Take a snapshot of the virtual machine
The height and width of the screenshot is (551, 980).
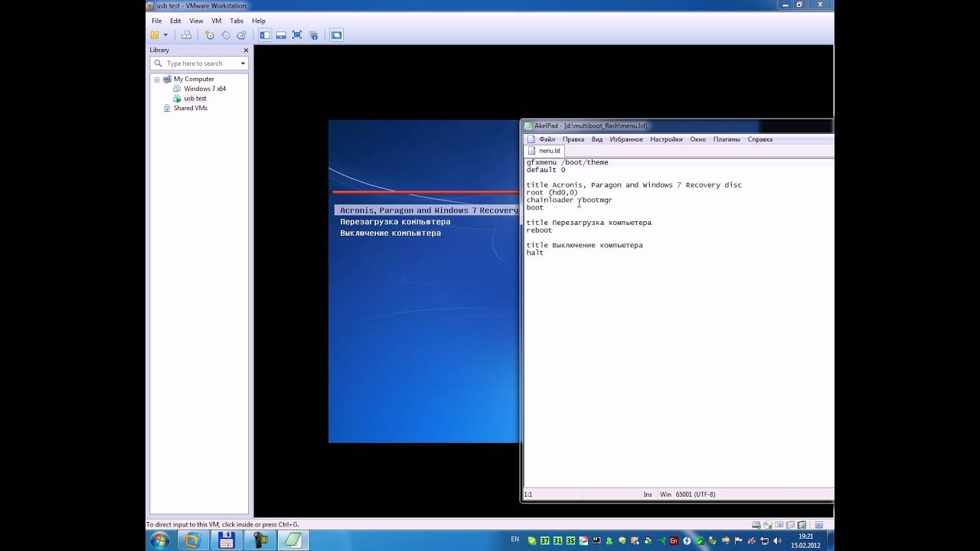pos(210,35)
